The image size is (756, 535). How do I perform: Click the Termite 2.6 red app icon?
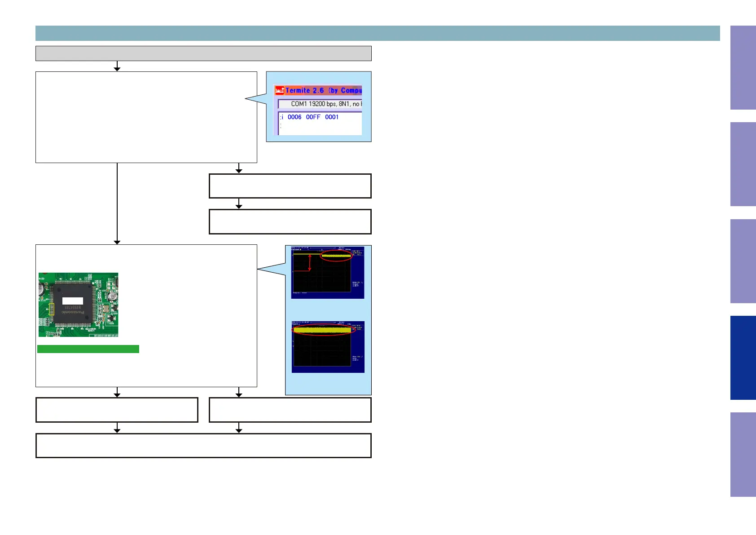tap(280, 90)
